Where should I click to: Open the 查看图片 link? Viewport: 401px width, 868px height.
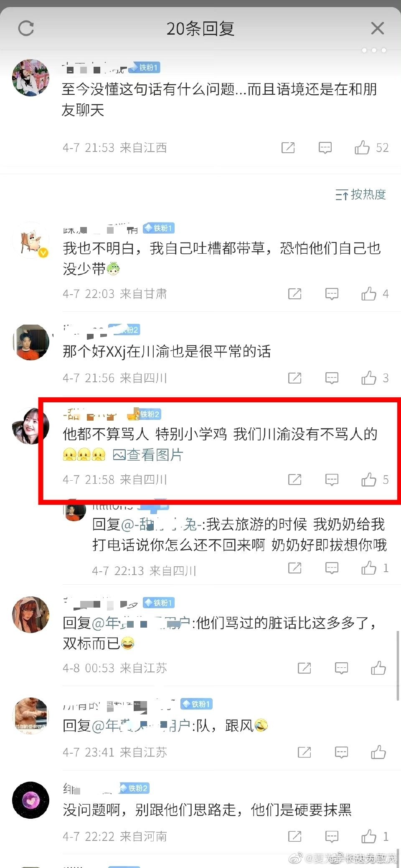[x=148, y=455]
